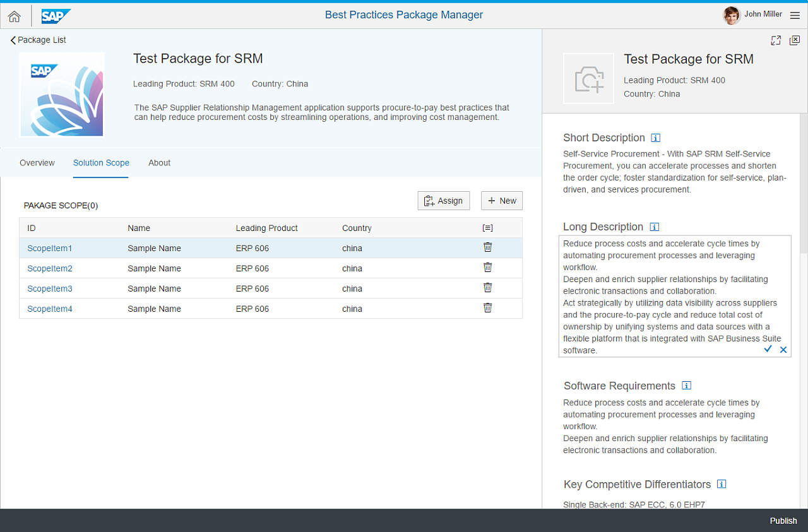Open ScopeItem4 link

(x=50, y=309)
